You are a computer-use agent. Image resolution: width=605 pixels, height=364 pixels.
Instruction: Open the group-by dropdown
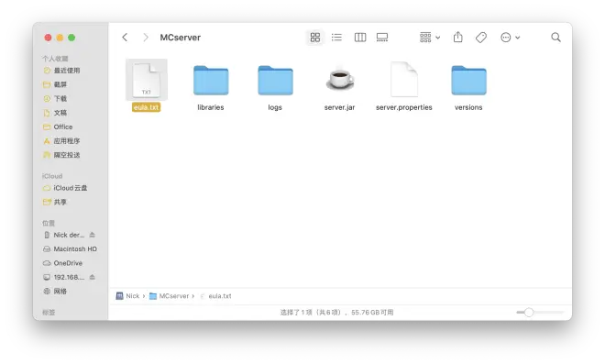pyautogui.click(x=429, y=38)
